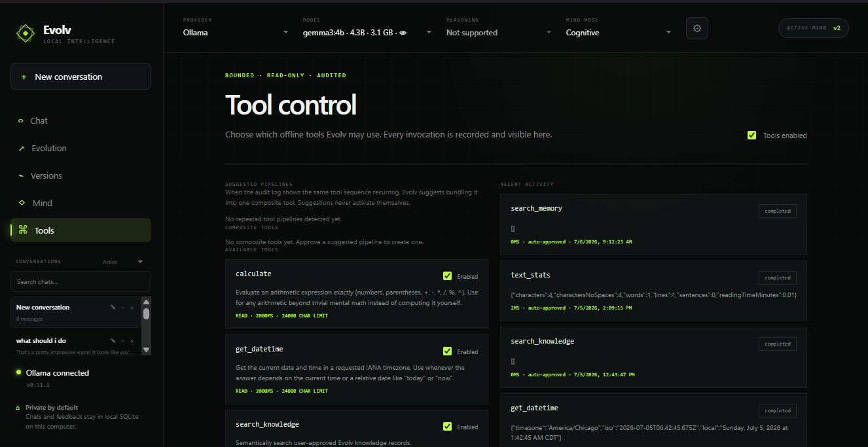868x447 pixels.
Task: Click the conversation list scrollbar down arrow
Action: click(146, 350)
